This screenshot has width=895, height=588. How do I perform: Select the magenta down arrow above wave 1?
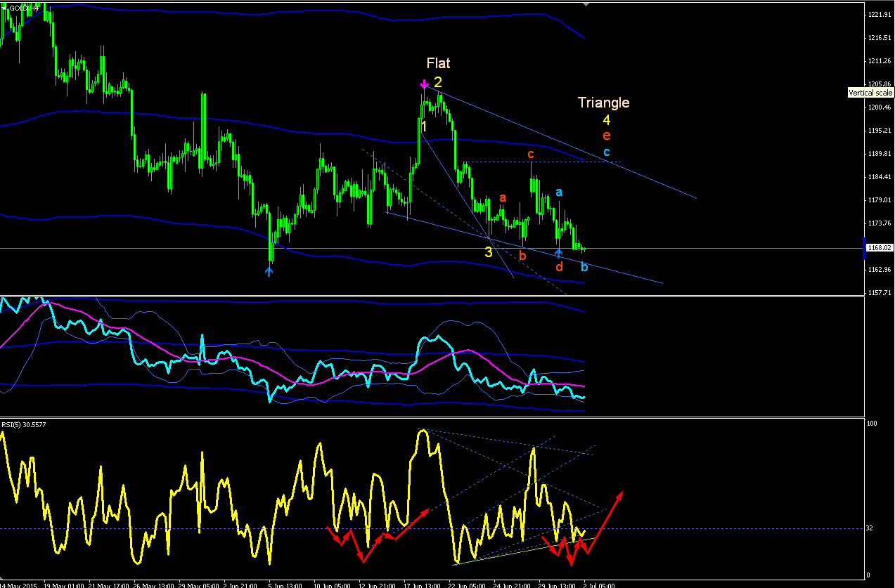424,85
